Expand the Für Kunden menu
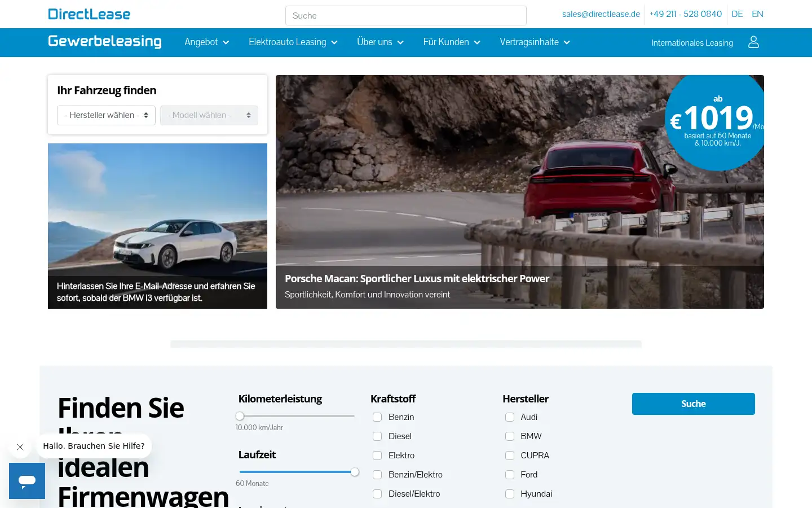 coord(452,42)
